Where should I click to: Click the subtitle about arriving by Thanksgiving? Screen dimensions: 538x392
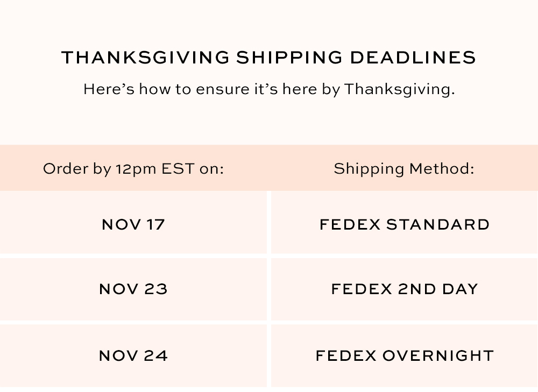click(269, 89)
